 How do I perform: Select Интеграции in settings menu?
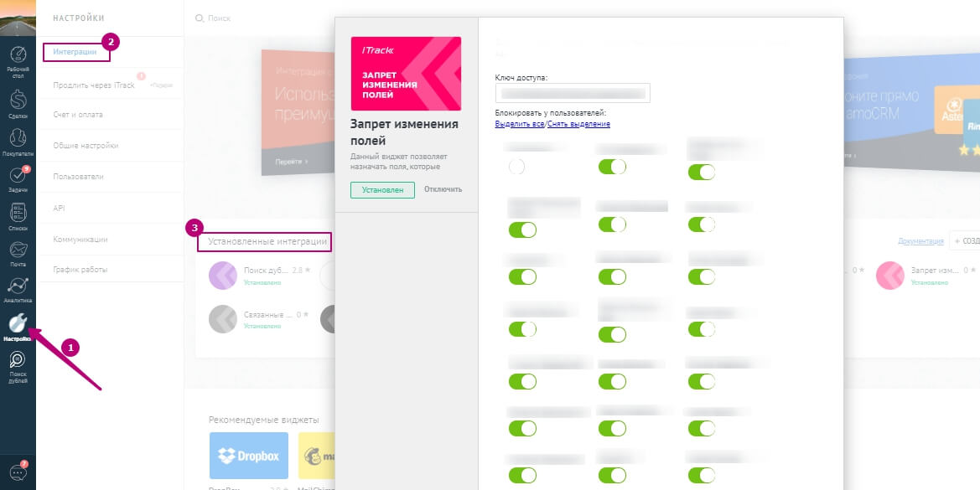(75, 52)
